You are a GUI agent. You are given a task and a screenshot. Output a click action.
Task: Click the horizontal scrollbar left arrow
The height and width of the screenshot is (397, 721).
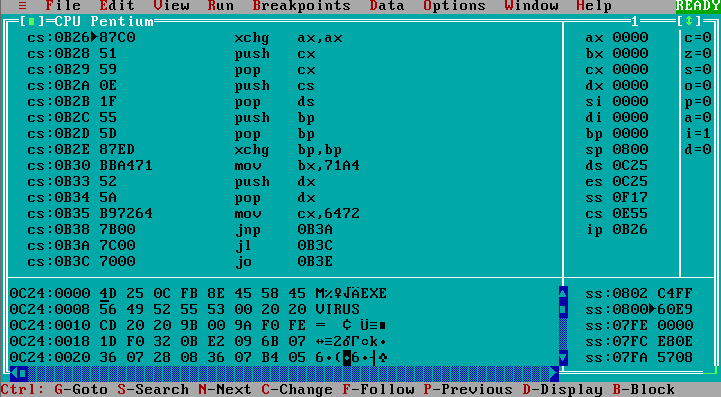coord(14,373)
